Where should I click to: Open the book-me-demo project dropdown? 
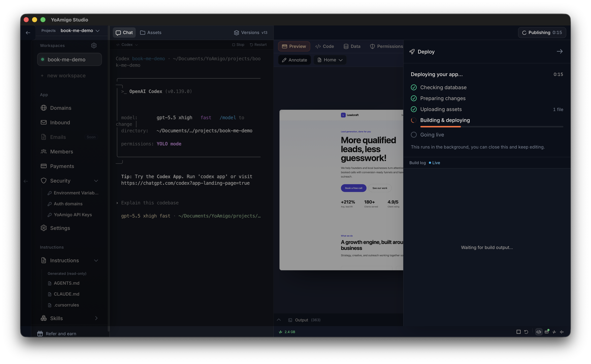(80, 31)
